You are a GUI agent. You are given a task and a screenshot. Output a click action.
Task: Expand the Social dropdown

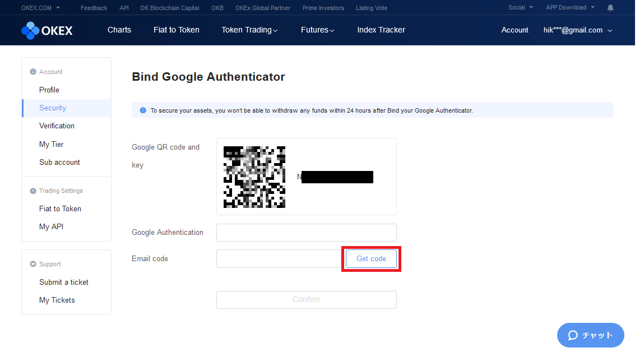coord(520,7)
